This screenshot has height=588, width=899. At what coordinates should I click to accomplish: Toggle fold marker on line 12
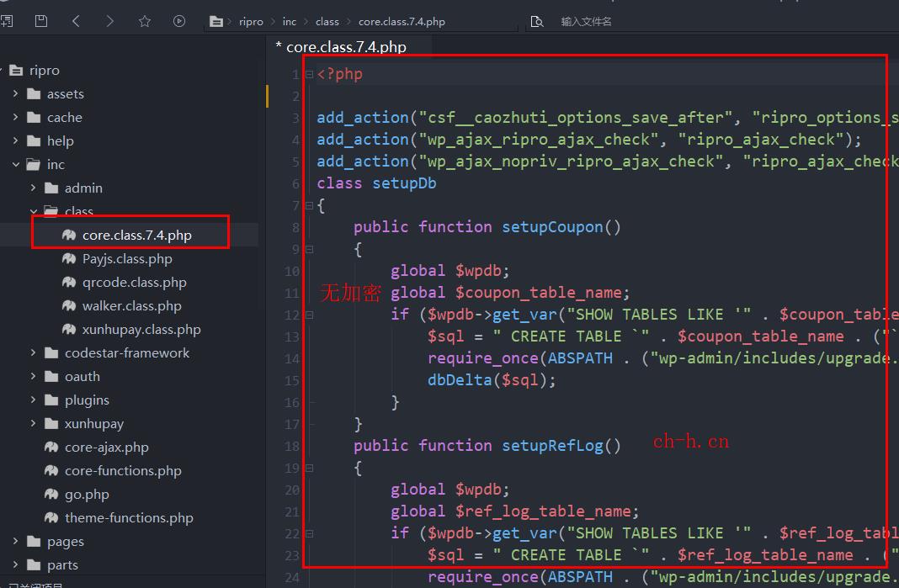coord(310,315)
